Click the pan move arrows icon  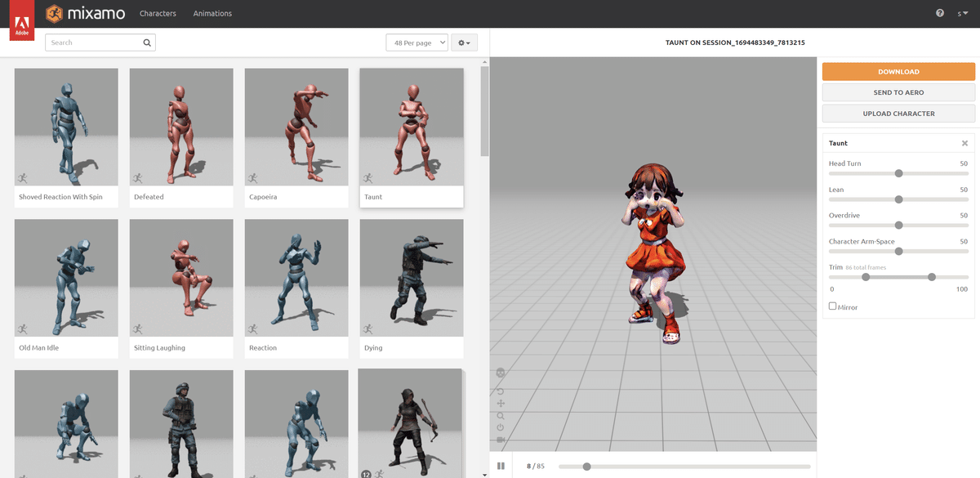click(501, 403)
